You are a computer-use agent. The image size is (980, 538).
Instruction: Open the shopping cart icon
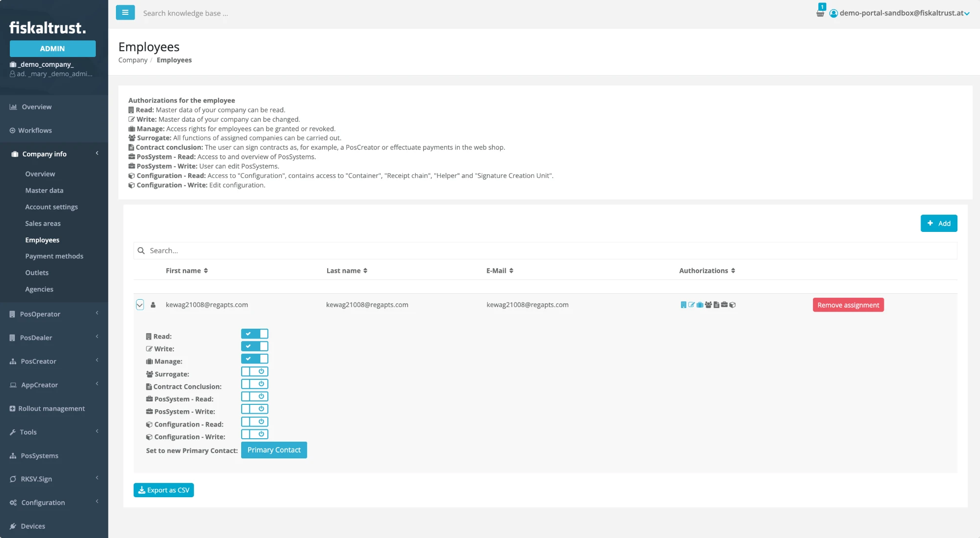[820, 13]
